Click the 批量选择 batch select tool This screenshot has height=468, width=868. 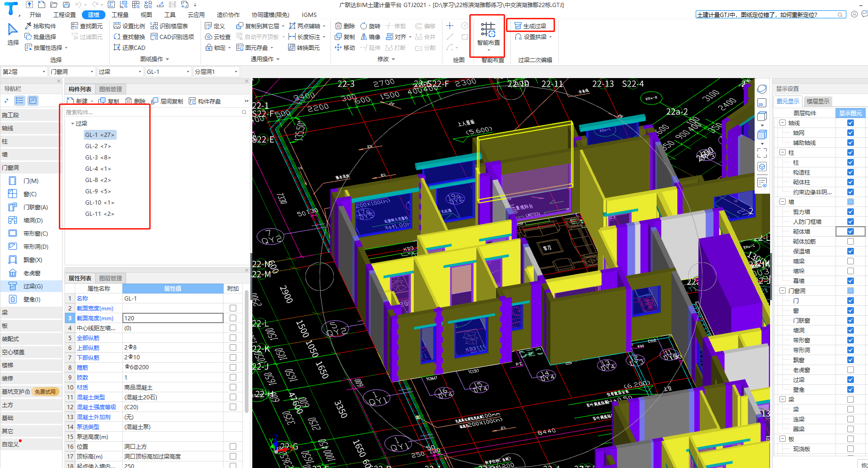[40, 37]
